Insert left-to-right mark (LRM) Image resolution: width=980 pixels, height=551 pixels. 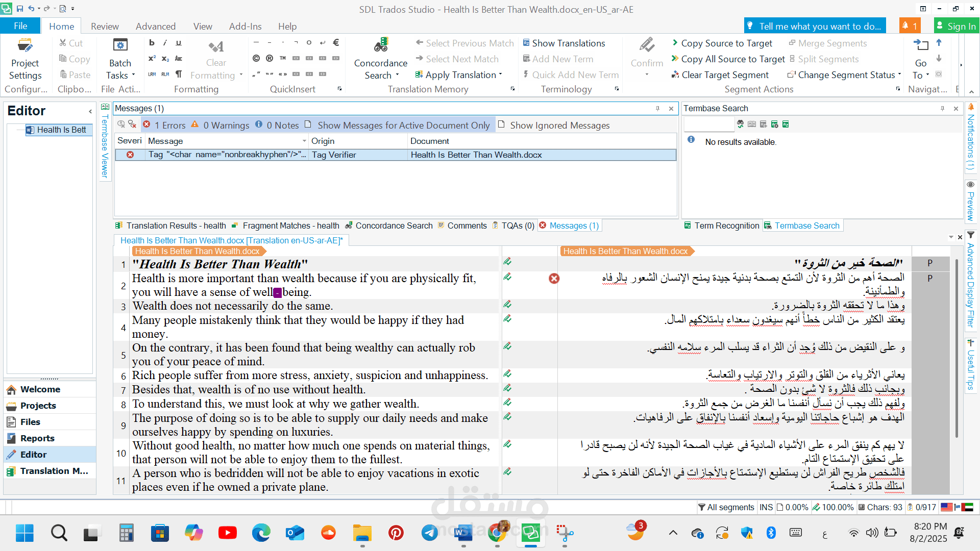click(x=152, y=74)
